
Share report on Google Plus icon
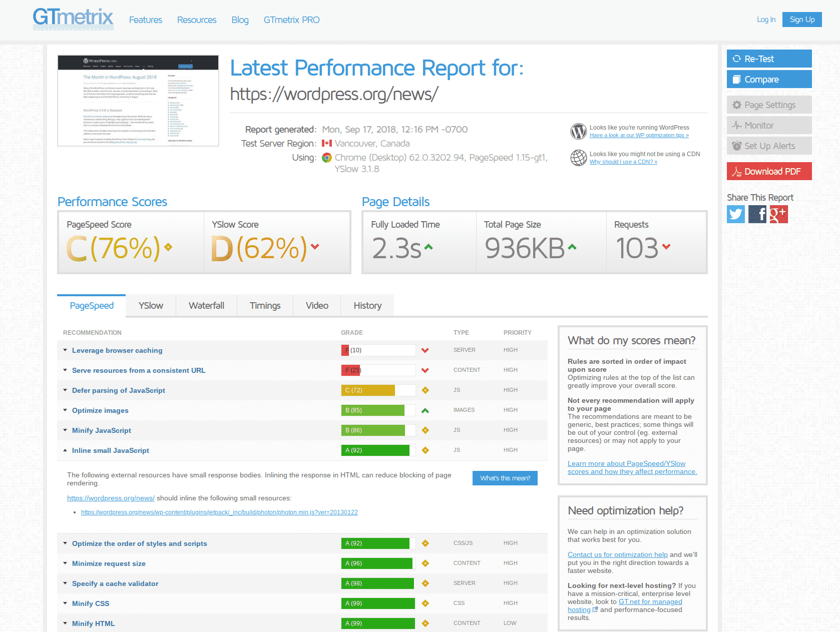(778, 214)
